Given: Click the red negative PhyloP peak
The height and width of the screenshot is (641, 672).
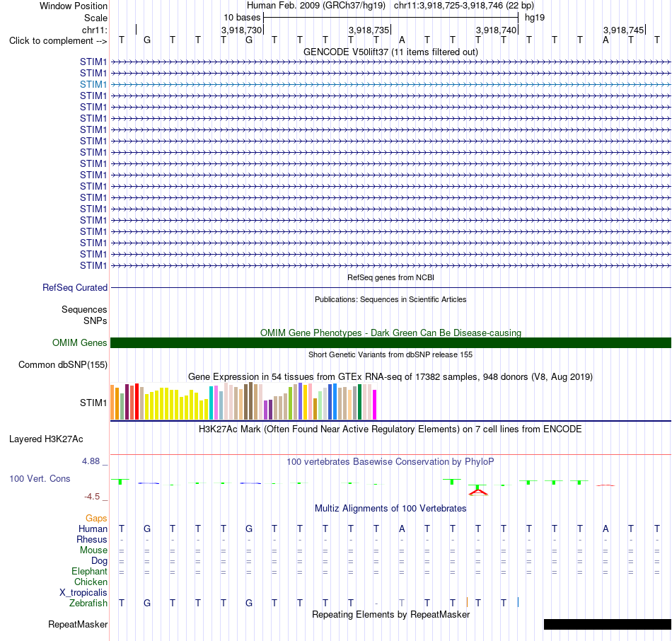Looking at the screenshot, I should tap(478, 492).
